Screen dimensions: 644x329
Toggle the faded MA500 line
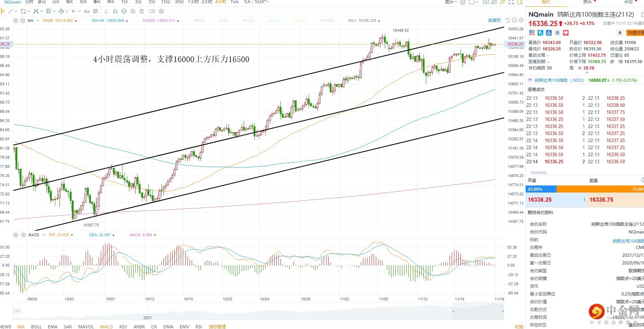tap(301, 20)
